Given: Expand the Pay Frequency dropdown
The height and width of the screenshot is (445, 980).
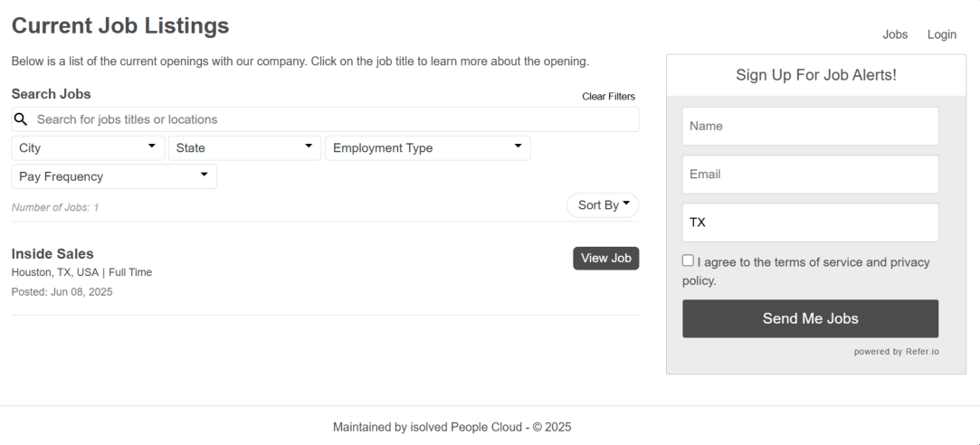Looking at the screenshot, I should (x=113, y=176).
